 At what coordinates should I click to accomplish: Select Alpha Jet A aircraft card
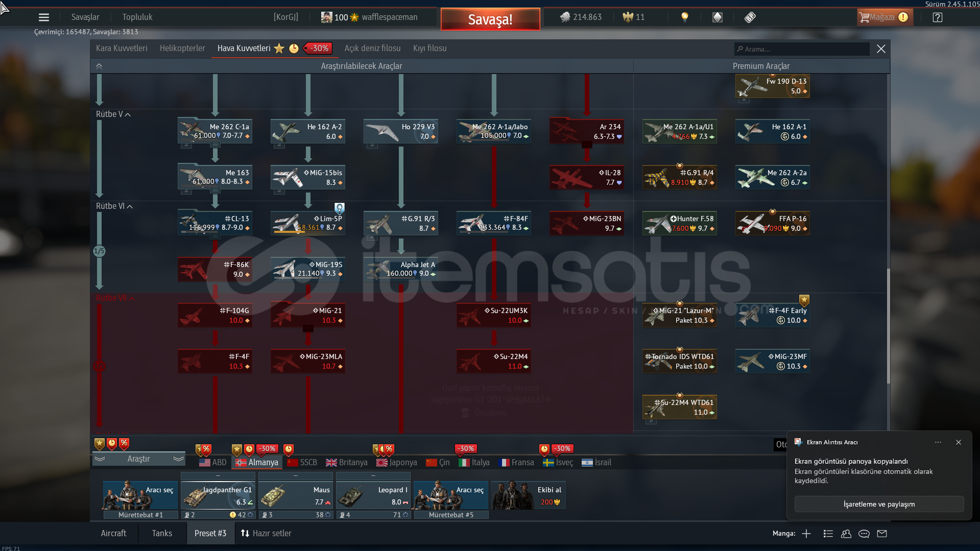pyautogui.click(x=401, y=269)
